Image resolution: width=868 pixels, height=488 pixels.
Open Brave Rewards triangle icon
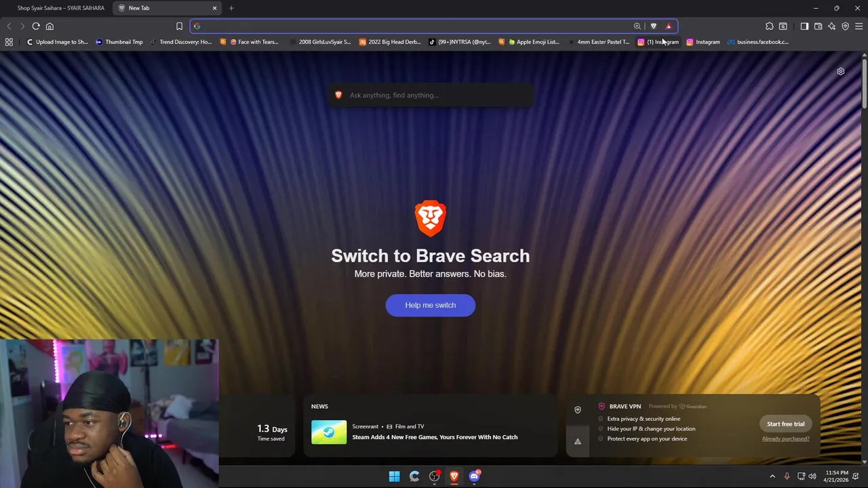(669, 26)
